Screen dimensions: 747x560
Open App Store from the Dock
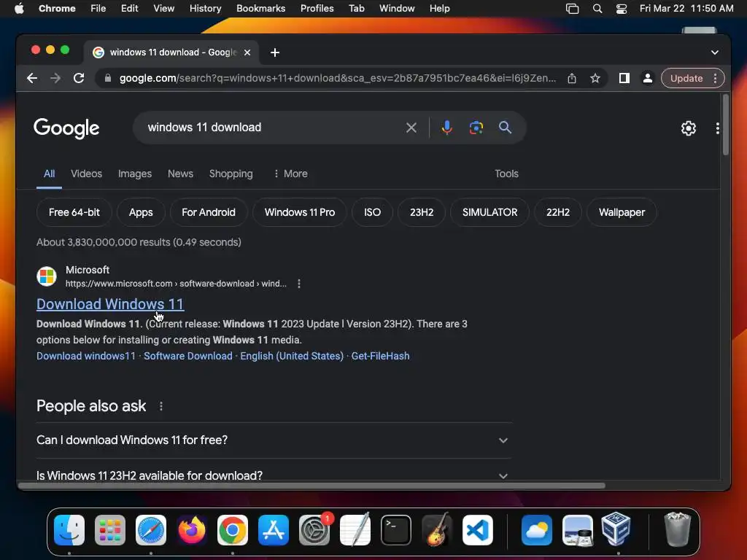[x=274, y=530]
